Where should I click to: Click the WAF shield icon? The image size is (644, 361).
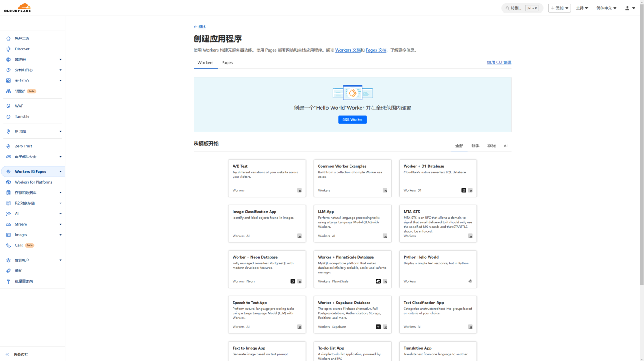pyautogui.click(x=8, y=106)
